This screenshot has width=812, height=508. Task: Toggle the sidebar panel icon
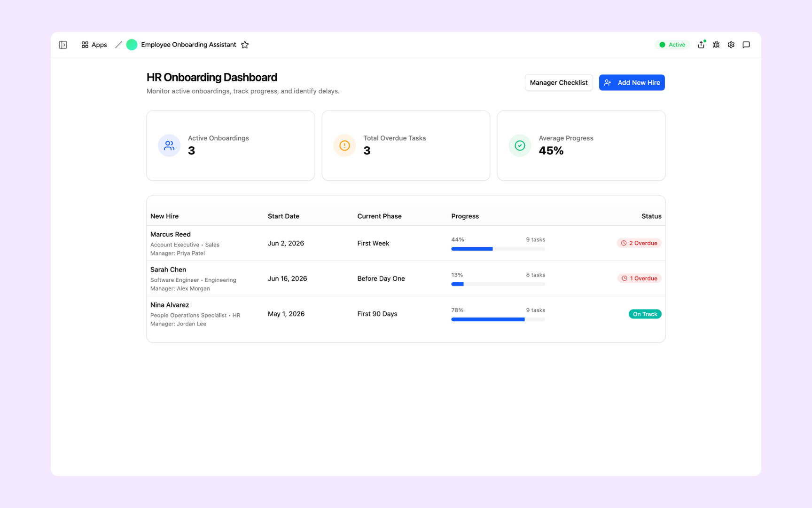point(63,45)
